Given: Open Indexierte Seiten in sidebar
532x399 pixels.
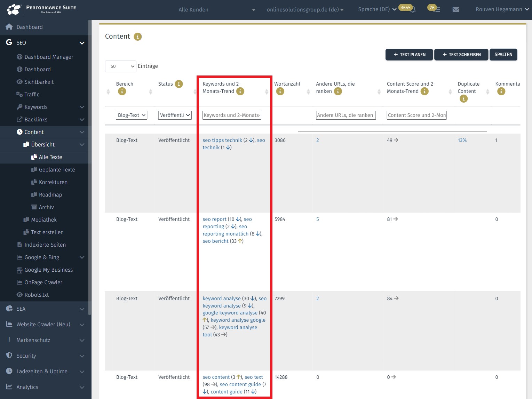Looking at the screenshot, I should pos(41,245).
